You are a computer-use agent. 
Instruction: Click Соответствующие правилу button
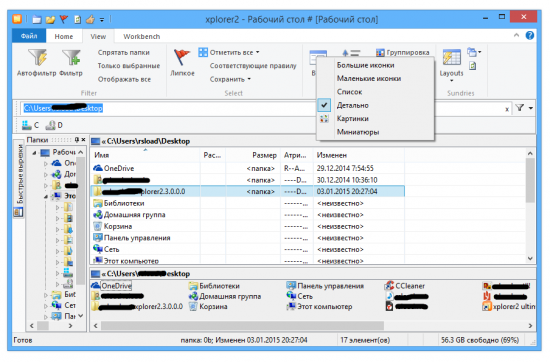tap(253, 66)
